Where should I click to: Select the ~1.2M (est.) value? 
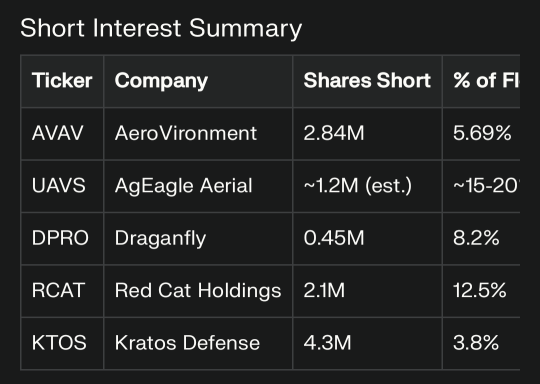357,186
